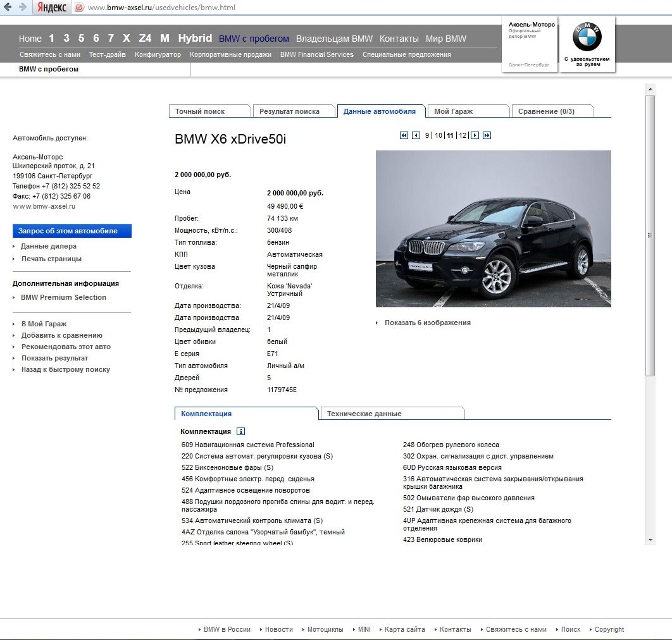Image resolution: width=672 pixels, height=640 pixels.
Task: Open the Конфигуратор link
Action: pyautogui.click(x=158, y=54)
